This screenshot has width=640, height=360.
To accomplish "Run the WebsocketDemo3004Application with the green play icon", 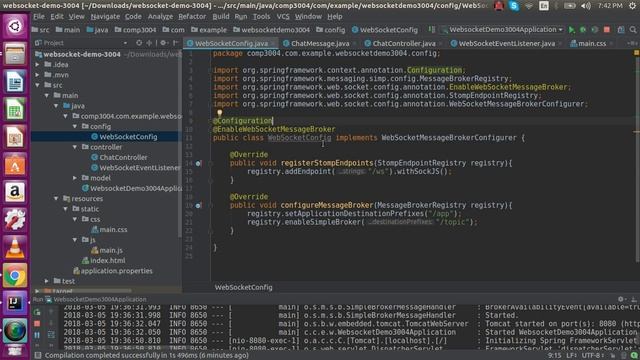I will coord(571,30).
